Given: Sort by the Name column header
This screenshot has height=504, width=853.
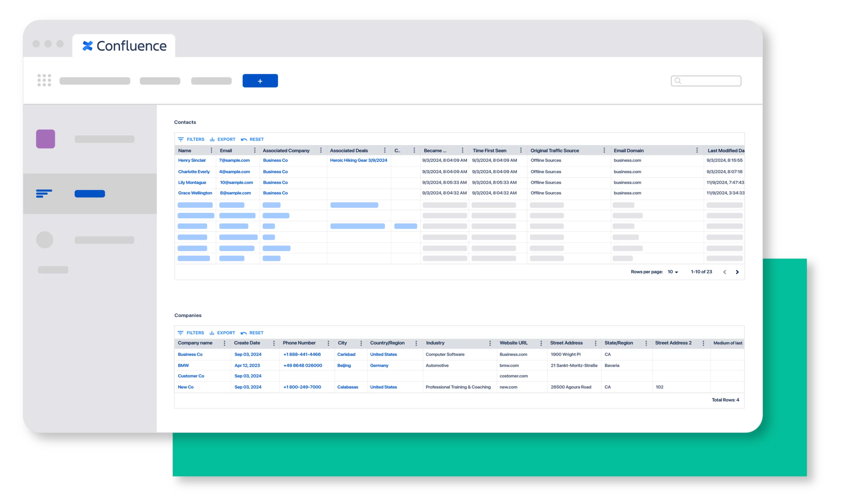Looking at the screenshot, I should [x=185, y=150].
